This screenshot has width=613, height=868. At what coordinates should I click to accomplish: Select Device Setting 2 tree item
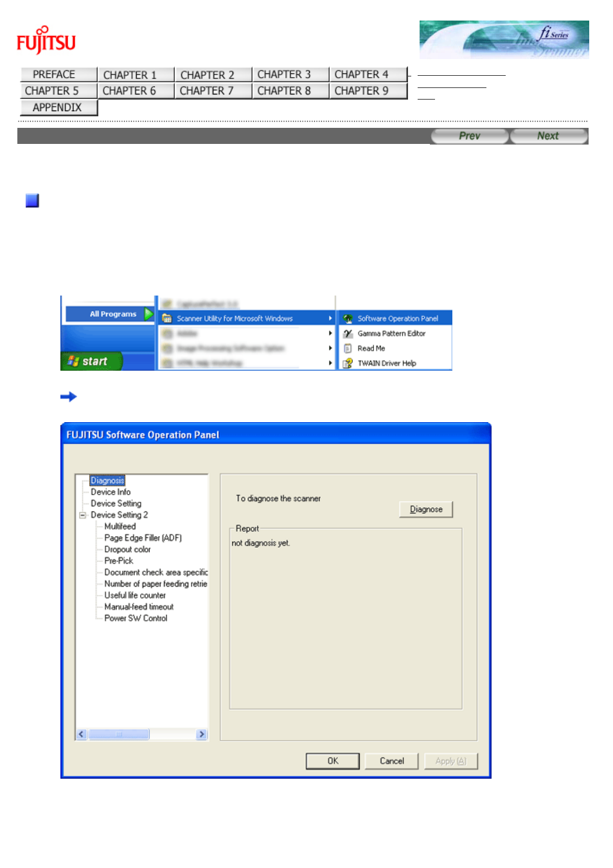tap(119, 515)
